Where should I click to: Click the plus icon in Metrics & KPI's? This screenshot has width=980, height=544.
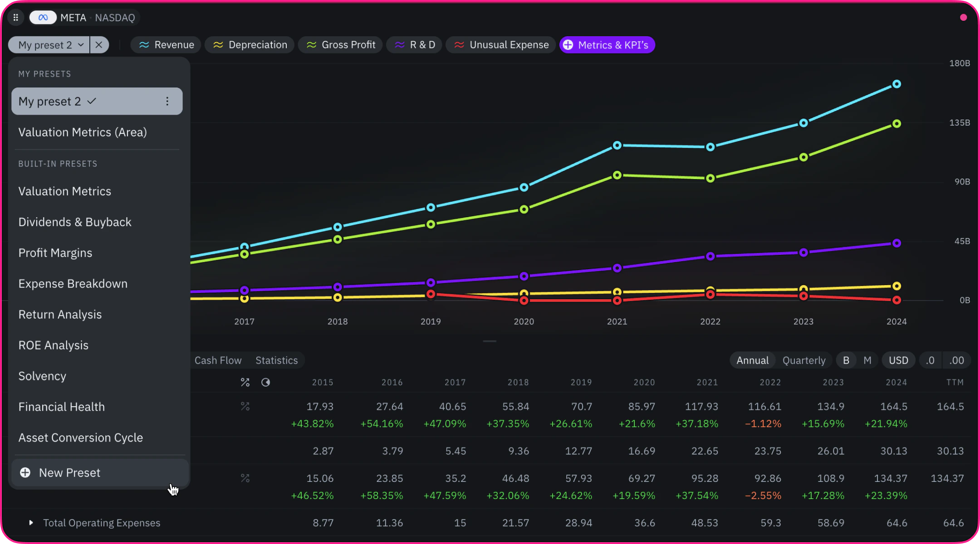click(x=568, y=45)
